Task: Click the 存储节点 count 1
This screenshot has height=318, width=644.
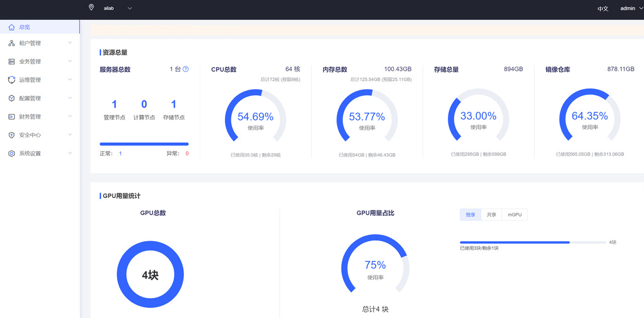Action: click(174, 104)
